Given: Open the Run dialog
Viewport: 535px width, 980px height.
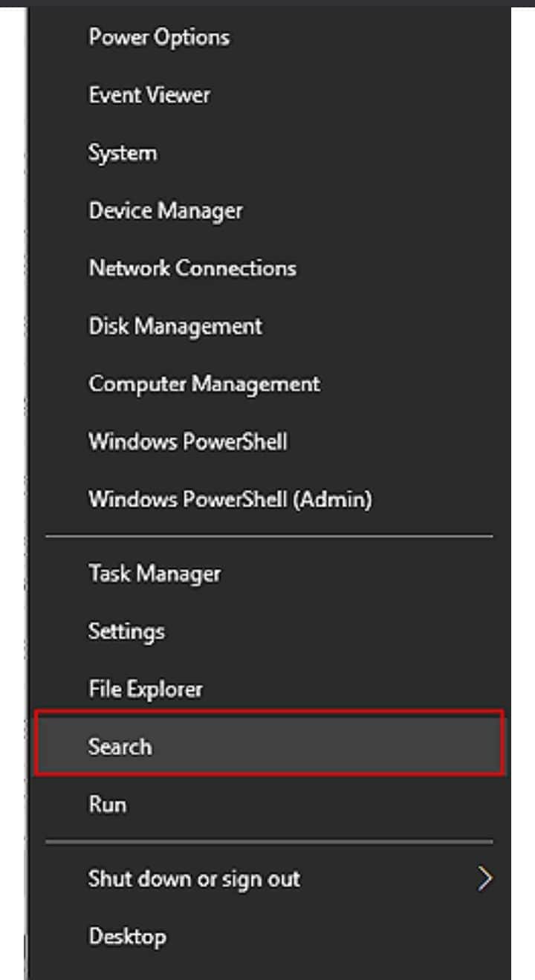Looking at the screenshot, I should pos(108,804).
